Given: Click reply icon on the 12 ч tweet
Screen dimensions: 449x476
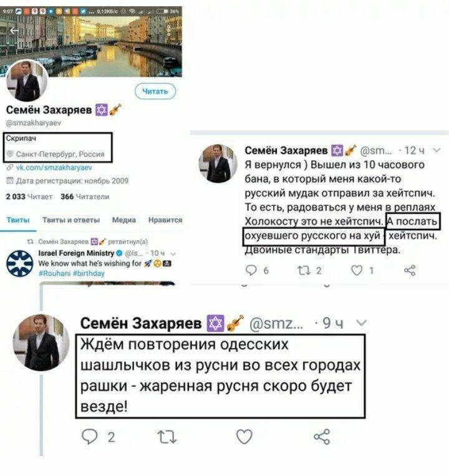Looking at the screenshot, I should pos(251,270).
